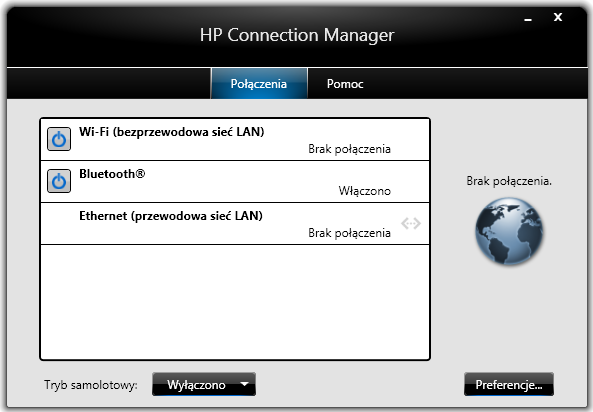Minimize the HP Connection Manager window
This screenshot has height=412, width=593.
[x=528, y=18]
